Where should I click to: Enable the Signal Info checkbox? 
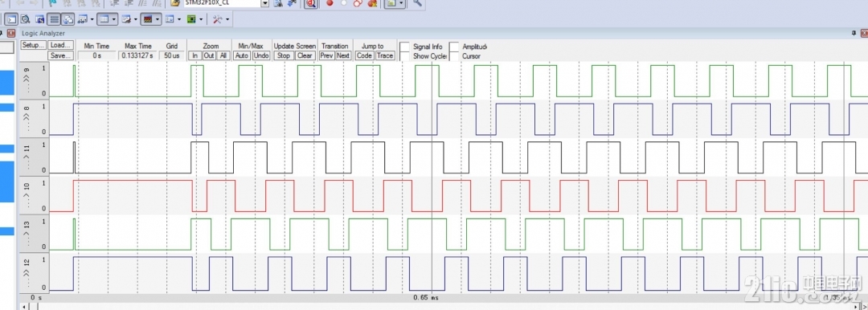[404, 47]
